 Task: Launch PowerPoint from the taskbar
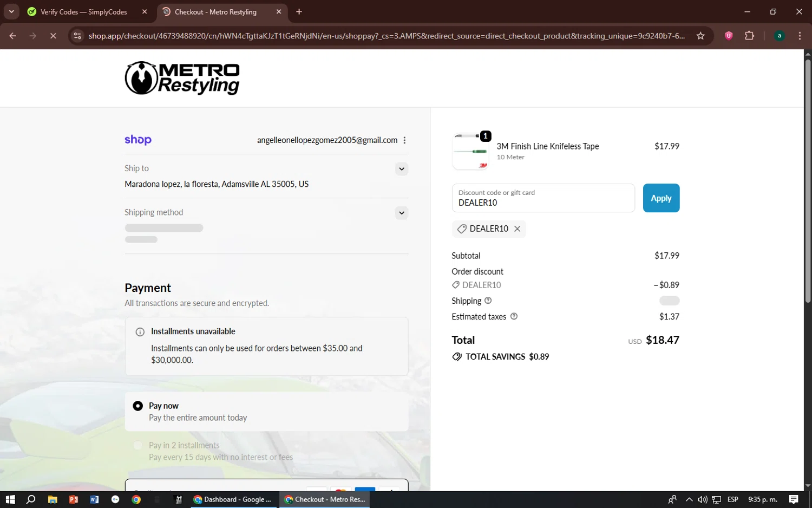pos(74,499)
